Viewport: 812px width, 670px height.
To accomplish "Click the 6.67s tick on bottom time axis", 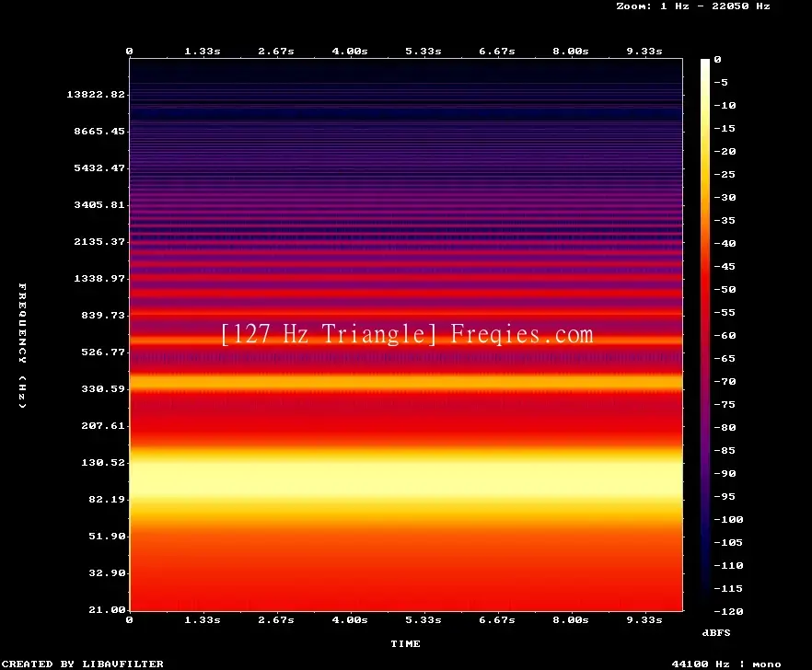I will pos(496,619).
